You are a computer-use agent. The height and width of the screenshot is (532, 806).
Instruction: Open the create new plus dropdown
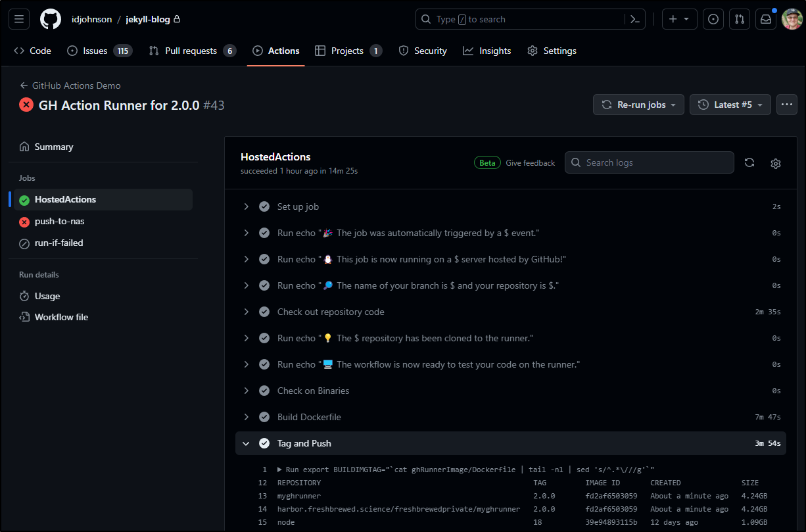pyautogui.click(x=680, y=19)
